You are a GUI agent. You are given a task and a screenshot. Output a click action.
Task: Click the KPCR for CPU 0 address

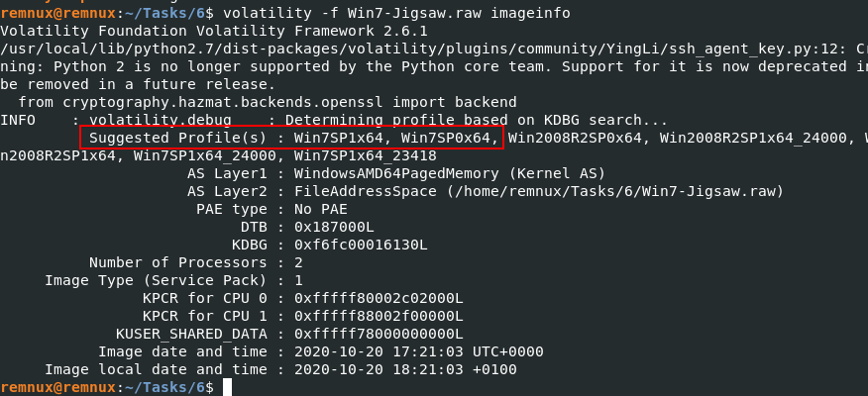tap(379, 298)
